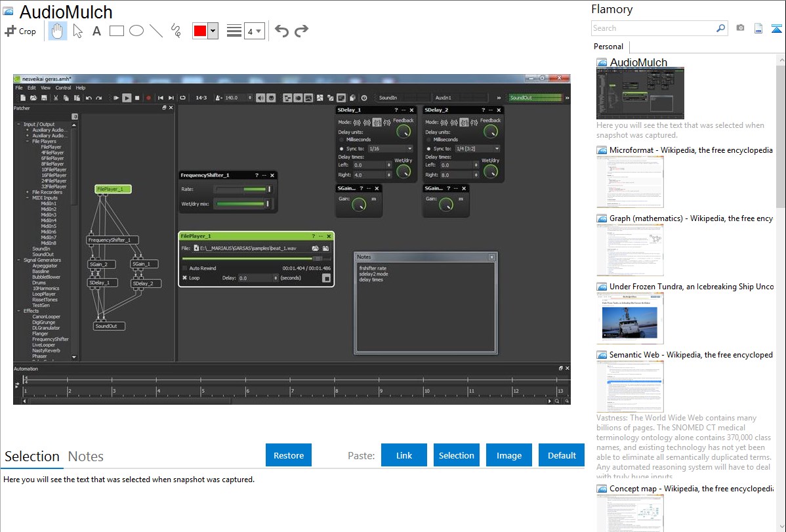Open the Personal tab

(x=608, y=47)
